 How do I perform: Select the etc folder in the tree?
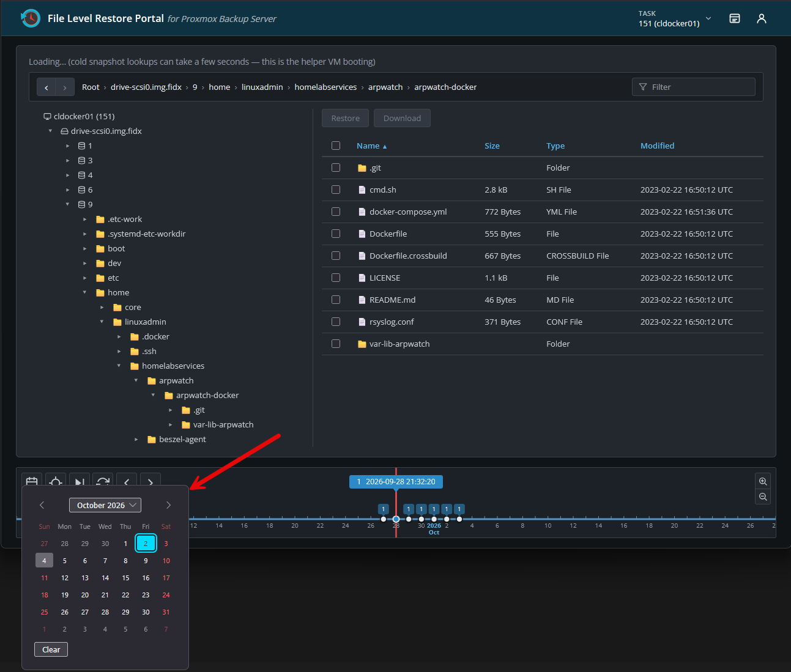click(113, 278)
